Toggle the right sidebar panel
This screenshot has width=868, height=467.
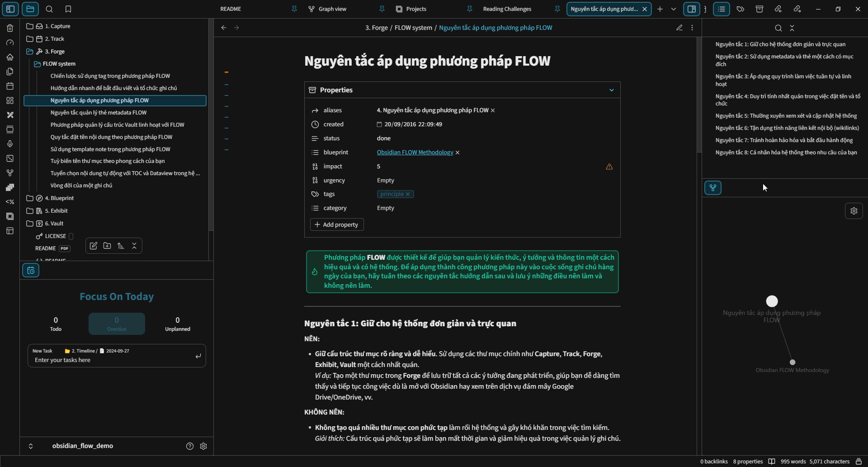pos(691,9)
